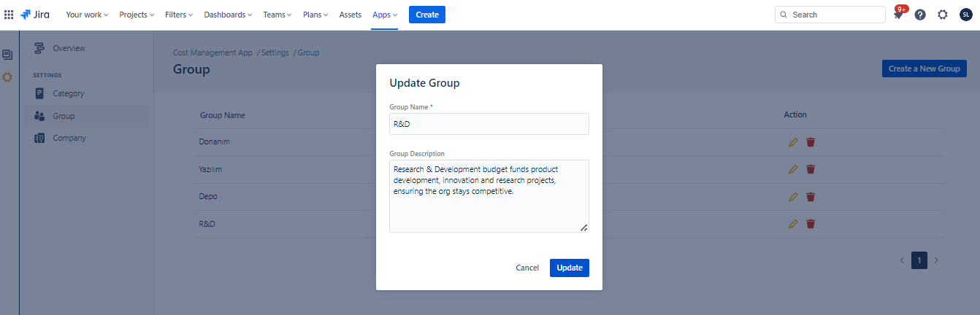Click the delete trash for Yazılım

click(811, 169)
